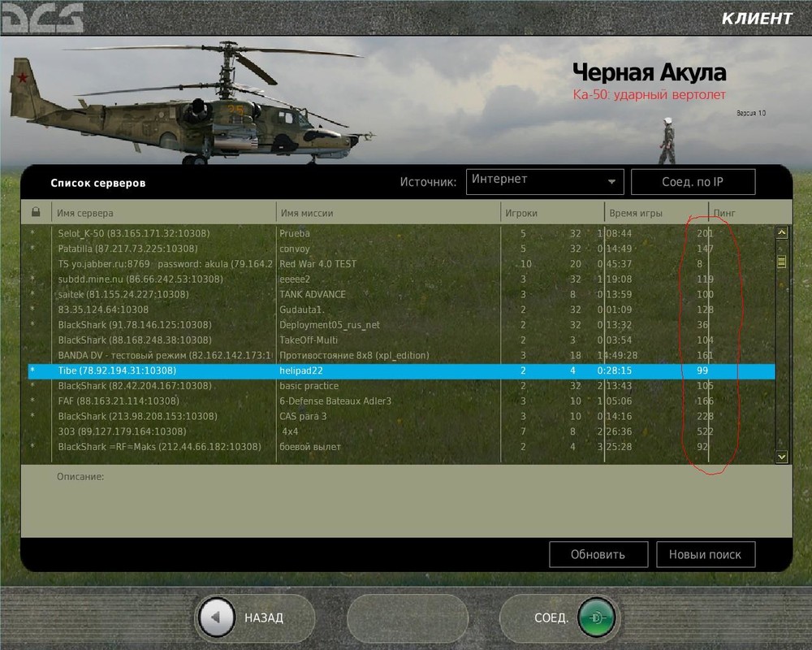Click the padlock icon column header

[x=34, y=212]
